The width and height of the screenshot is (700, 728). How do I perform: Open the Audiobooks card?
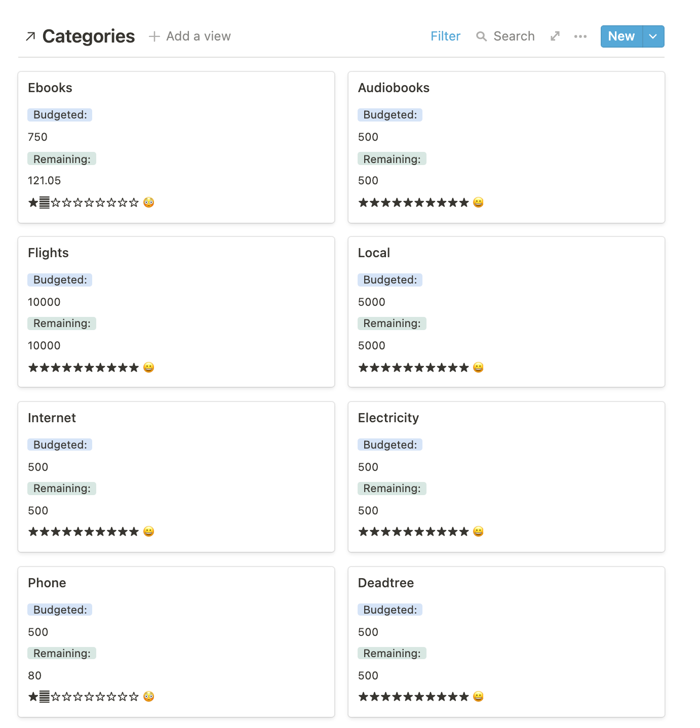click(x=507, y=147)
